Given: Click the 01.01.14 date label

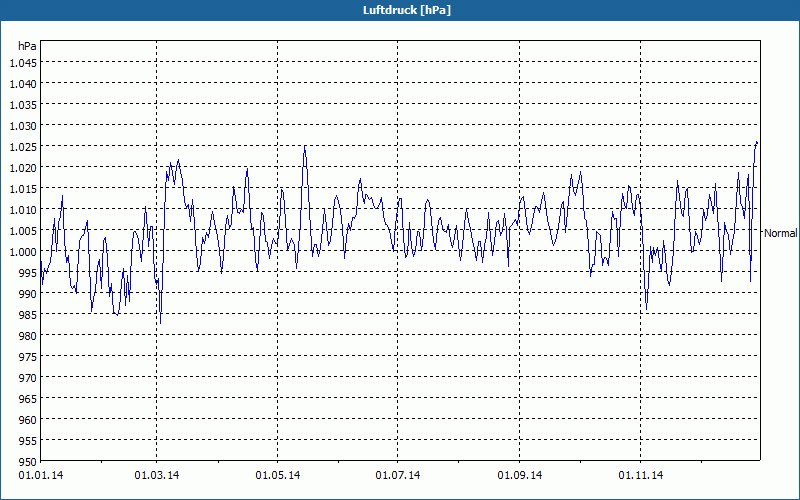Looking at the screenshot, I should (41, 475).
